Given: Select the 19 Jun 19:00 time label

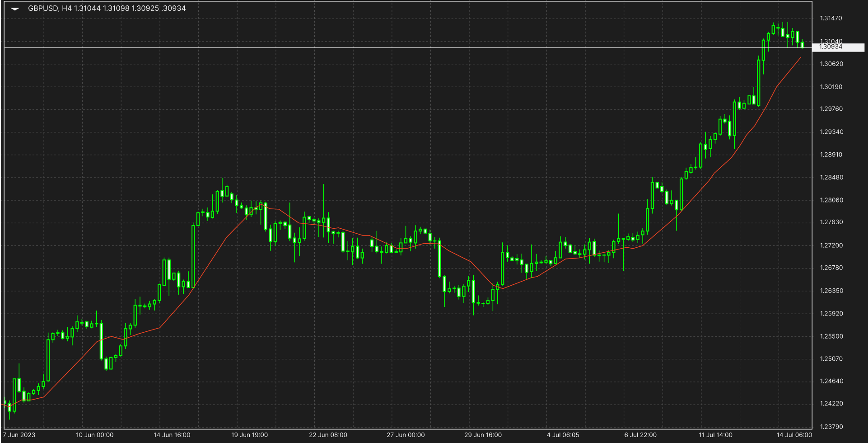Looking at the screenshot, I should [249, 435].
